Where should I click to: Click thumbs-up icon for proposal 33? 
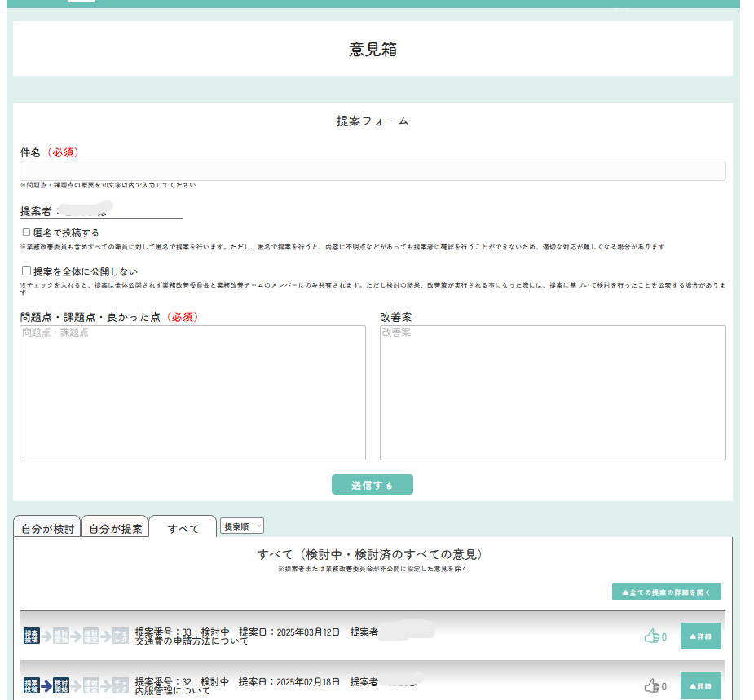651,636
